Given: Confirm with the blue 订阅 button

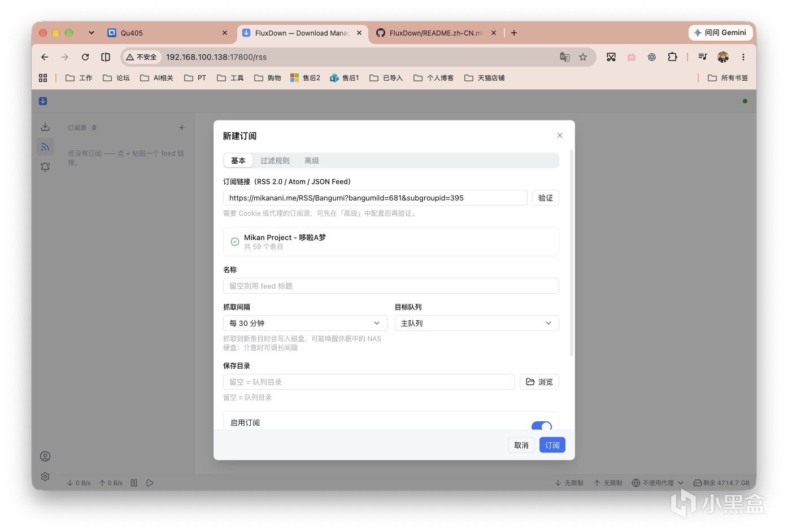Looking at the screenshot, I should click(552, 445).
